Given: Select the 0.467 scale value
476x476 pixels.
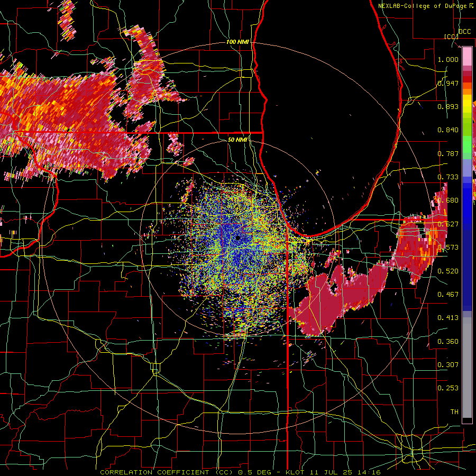Looking at the screenshot, I should (x=448, y=294).
